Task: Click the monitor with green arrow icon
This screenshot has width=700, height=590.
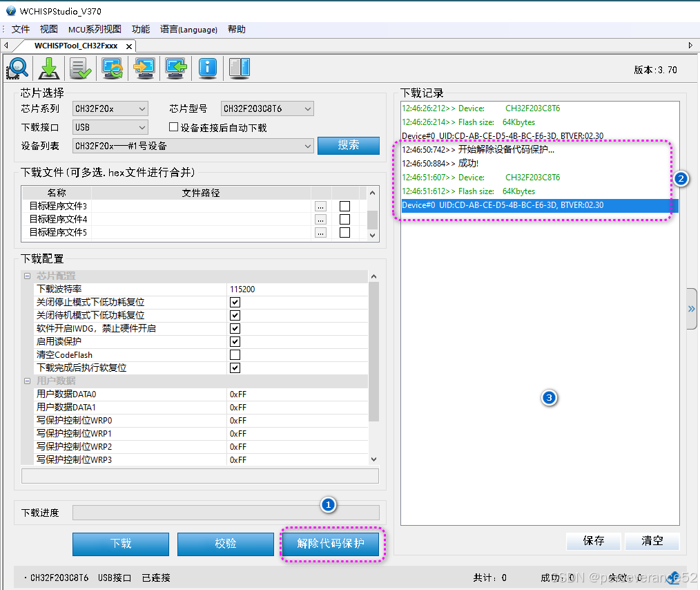Action: pyautogui.click(x=176, y=68)
